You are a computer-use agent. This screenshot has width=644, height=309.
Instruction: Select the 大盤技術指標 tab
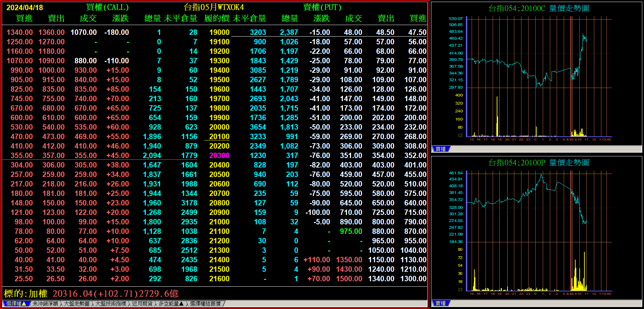click(x=111, y=304)
